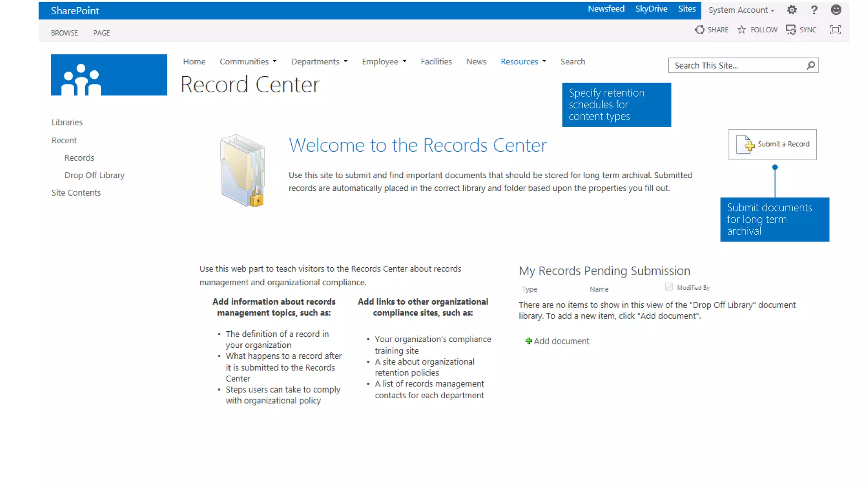Click the Share icon
This screenshot has height=488, width=868.
pyautogui.click(x=699, y=30)
